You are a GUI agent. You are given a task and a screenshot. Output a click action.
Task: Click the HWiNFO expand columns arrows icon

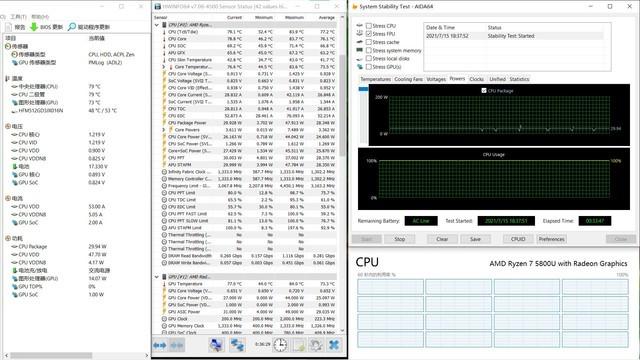(160, 345)
